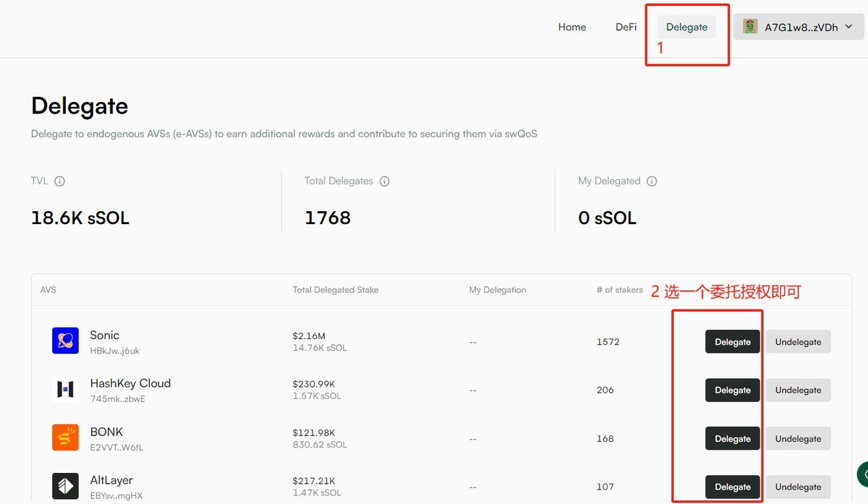Click total delegates value 1768
This screenshot has height=504, width=868.
point(328,218)
